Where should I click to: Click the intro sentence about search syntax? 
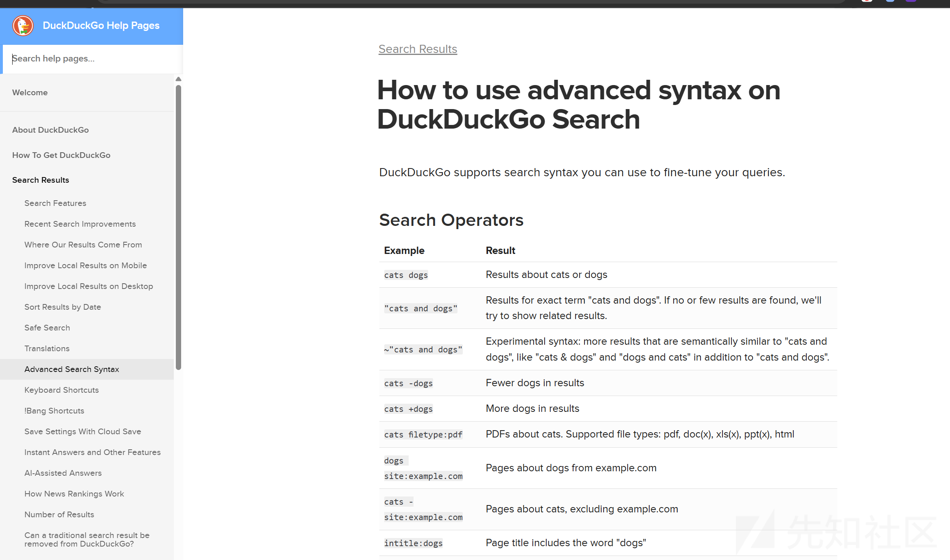coord(582,173)
